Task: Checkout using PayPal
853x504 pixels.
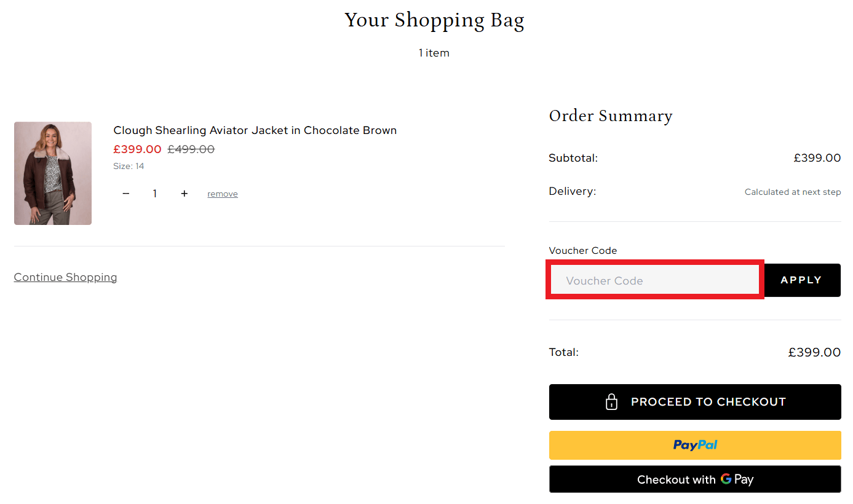Action: (694, 444)
